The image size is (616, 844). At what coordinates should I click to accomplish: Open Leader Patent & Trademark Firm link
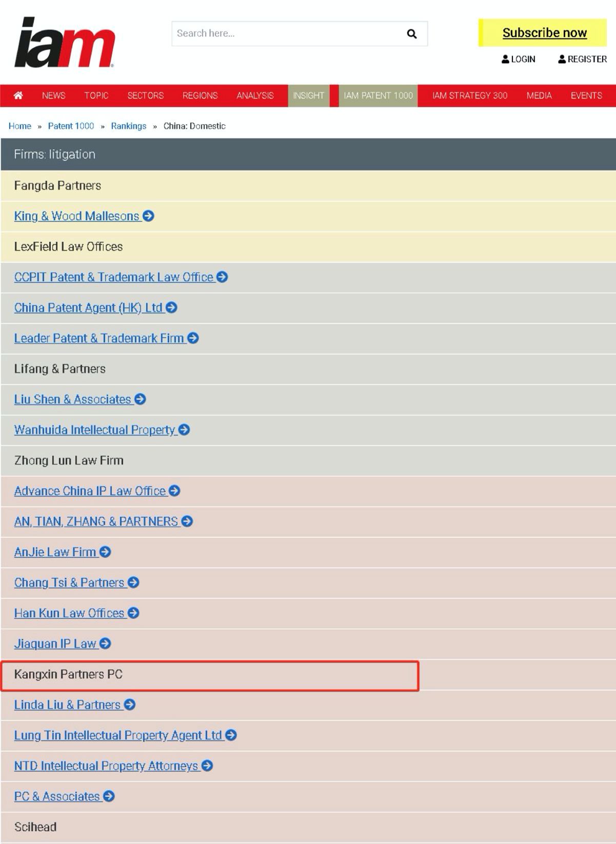tap(99, 338)
